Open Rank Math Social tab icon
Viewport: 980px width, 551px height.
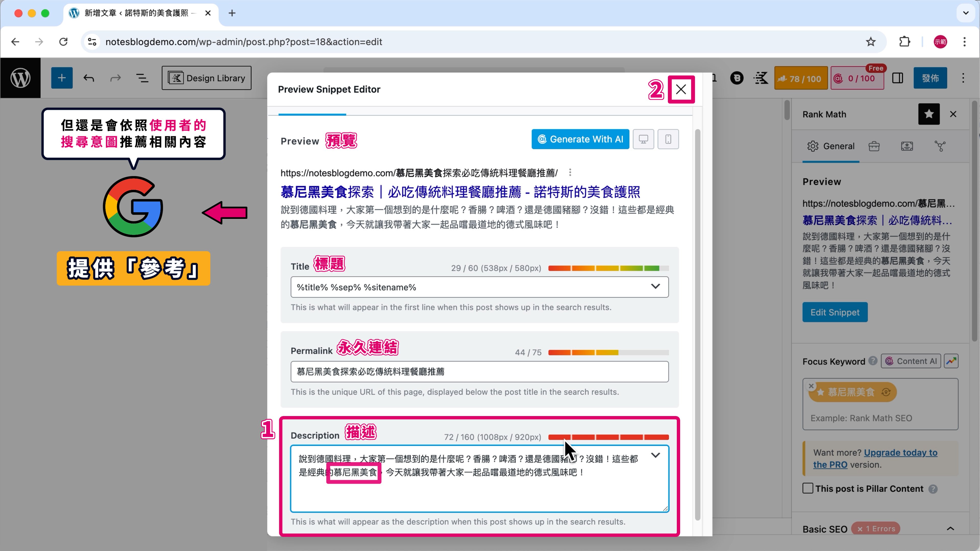940,146
